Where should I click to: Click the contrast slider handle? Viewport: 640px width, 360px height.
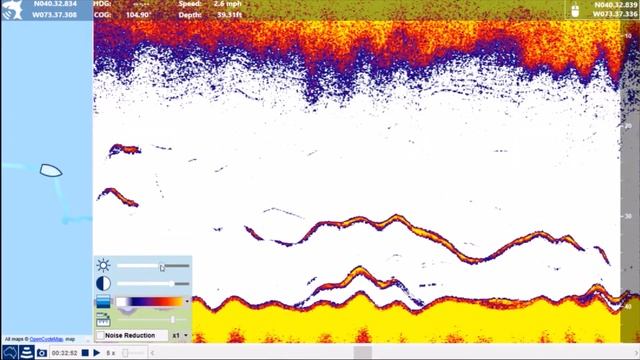click(172, 284)
